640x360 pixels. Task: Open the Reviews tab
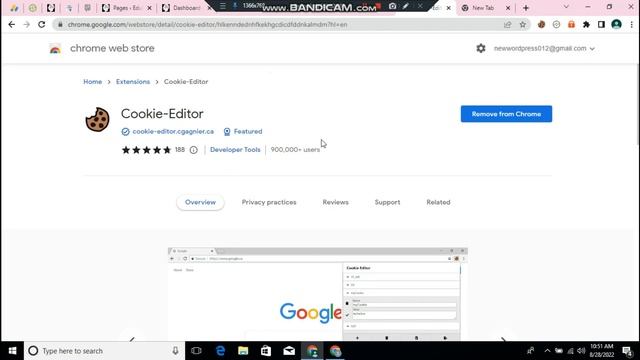click(x=336, y=202)
